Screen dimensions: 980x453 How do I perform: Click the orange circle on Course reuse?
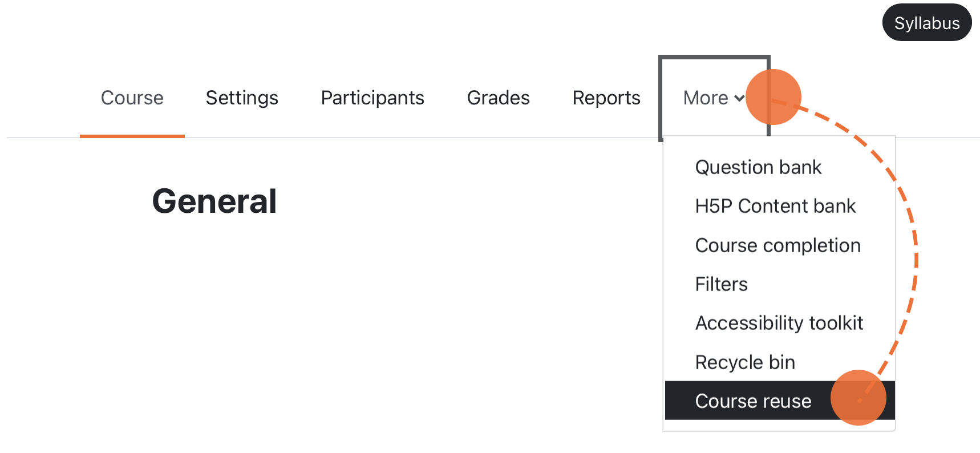pos(859,398)
